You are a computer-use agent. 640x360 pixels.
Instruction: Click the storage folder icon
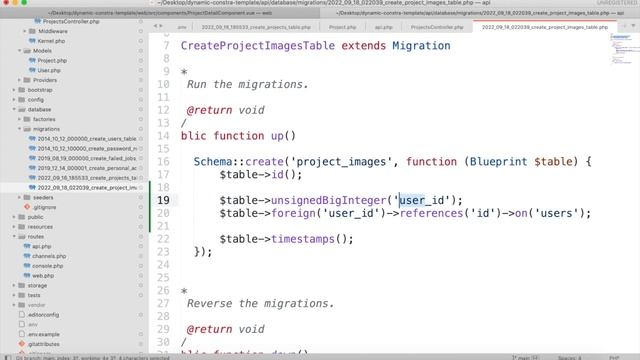[22, 285]
